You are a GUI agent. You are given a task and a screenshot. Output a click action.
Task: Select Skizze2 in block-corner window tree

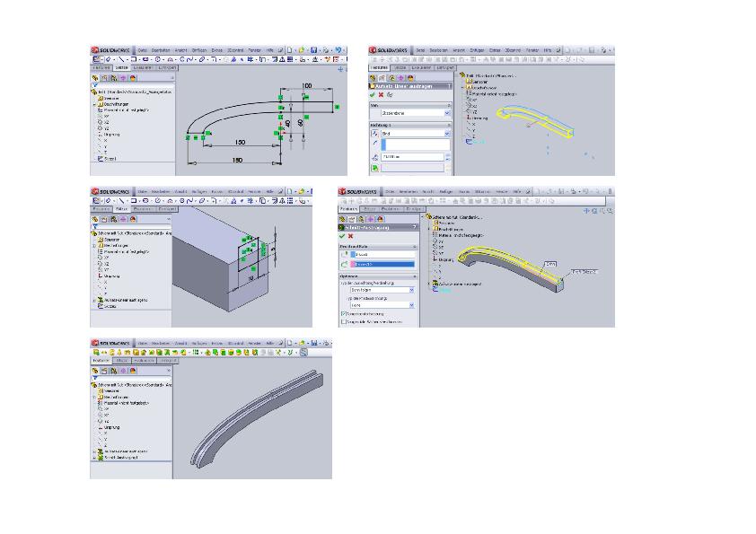point(107,306)
